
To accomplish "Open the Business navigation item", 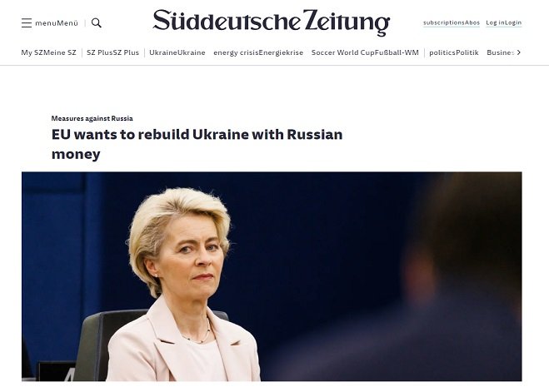I will pos(501,52).
